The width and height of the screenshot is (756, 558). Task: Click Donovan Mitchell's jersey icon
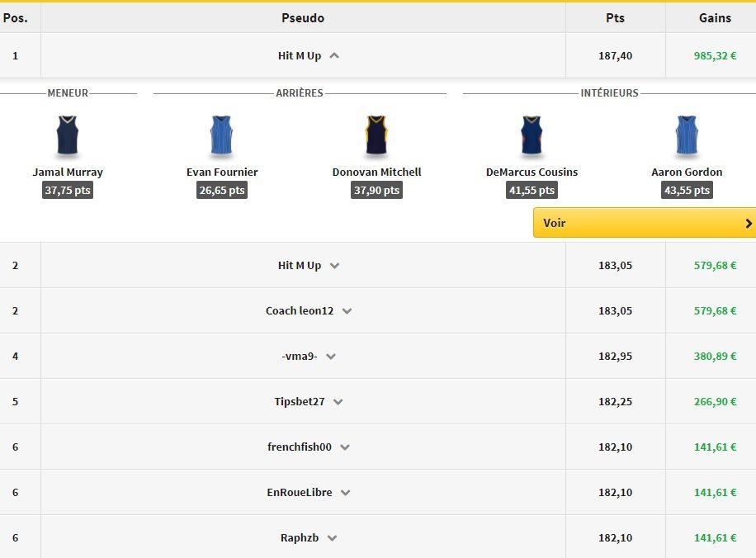[376, 137]
